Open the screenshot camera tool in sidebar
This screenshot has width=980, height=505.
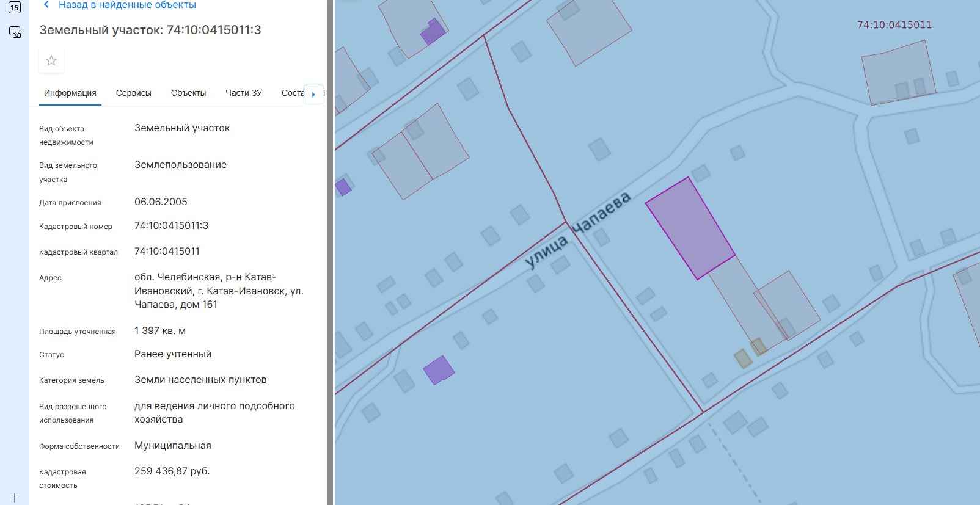coord(15,32)
